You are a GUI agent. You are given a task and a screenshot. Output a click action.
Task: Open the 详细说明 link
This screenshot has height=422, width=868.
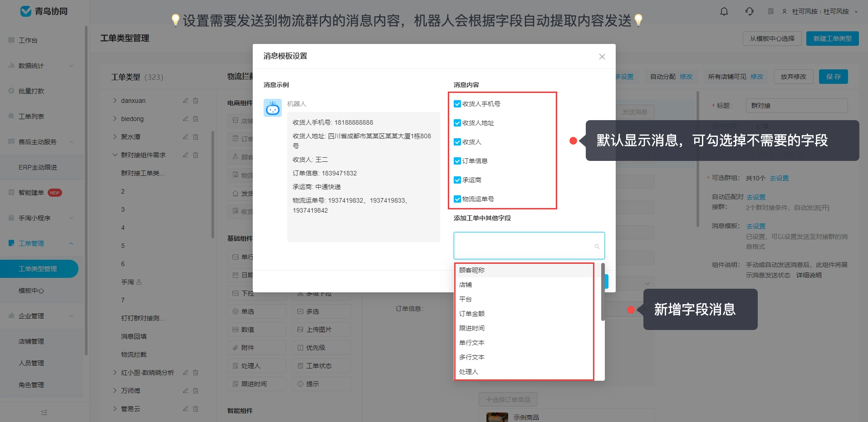pos(809,275)
